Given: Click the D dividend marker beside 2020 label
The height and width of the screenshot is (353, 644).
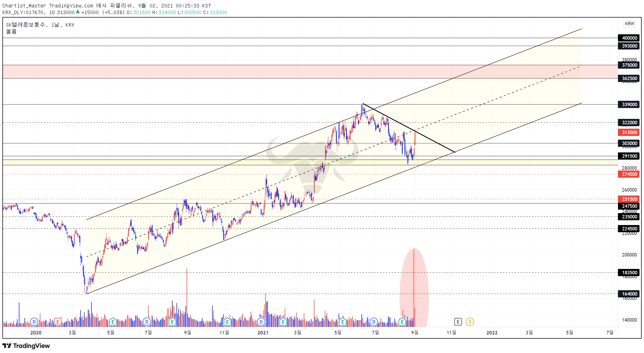Looking at the screenshot, I should [x=34, y=322].
